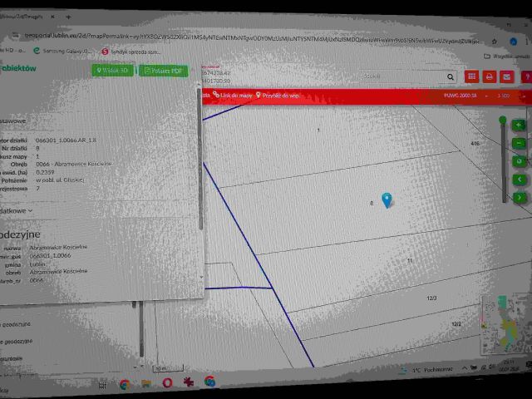This screenshot has height=399, width=532.
Task: Expand the datkowe section chevron
Action: click(31, 210)
